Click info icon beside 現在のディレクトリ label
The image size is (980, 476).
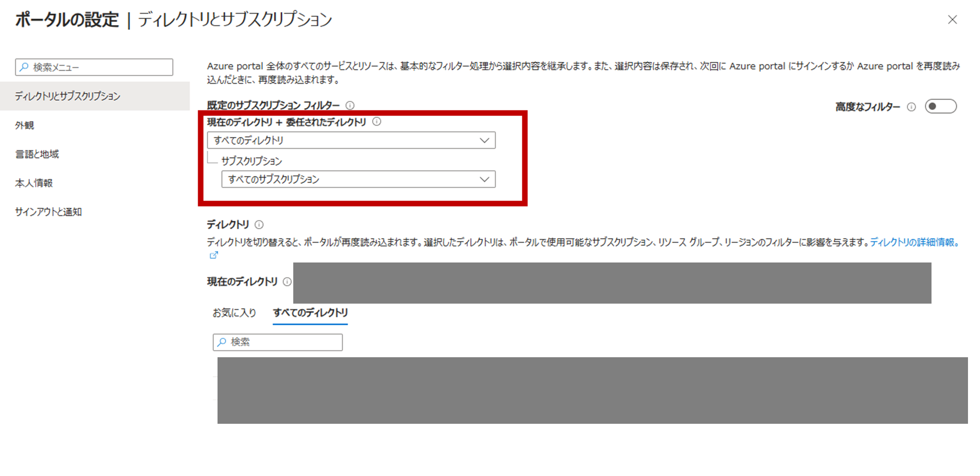point(287,282)
